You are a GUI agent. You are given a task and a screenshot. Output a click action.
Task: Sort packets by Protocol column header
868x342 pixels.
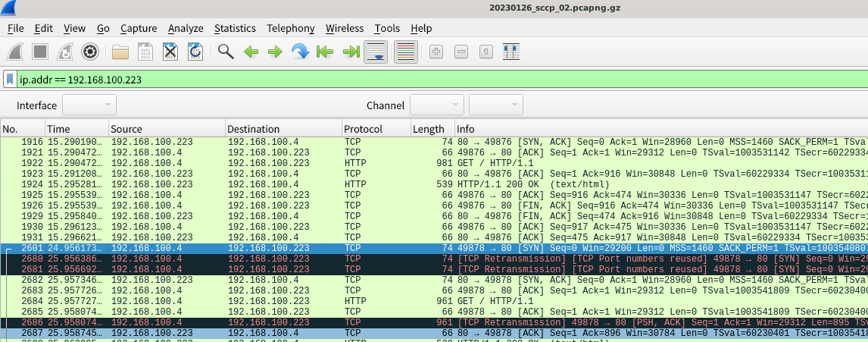[364, 129]
